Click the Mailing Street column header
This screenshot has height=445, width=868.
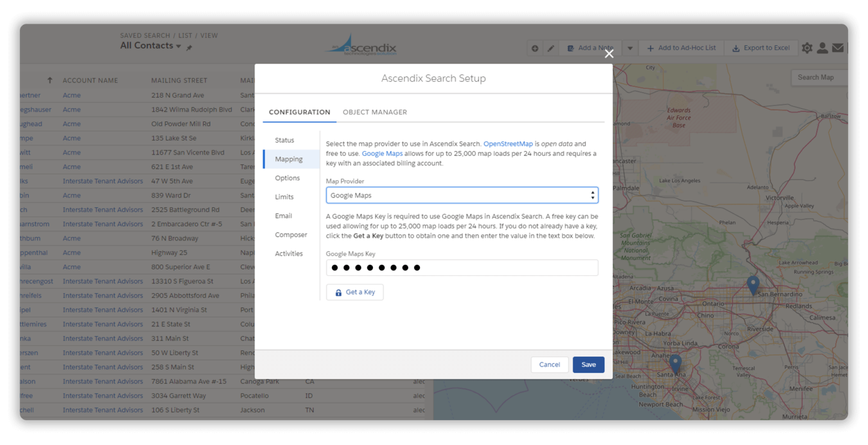179,81
